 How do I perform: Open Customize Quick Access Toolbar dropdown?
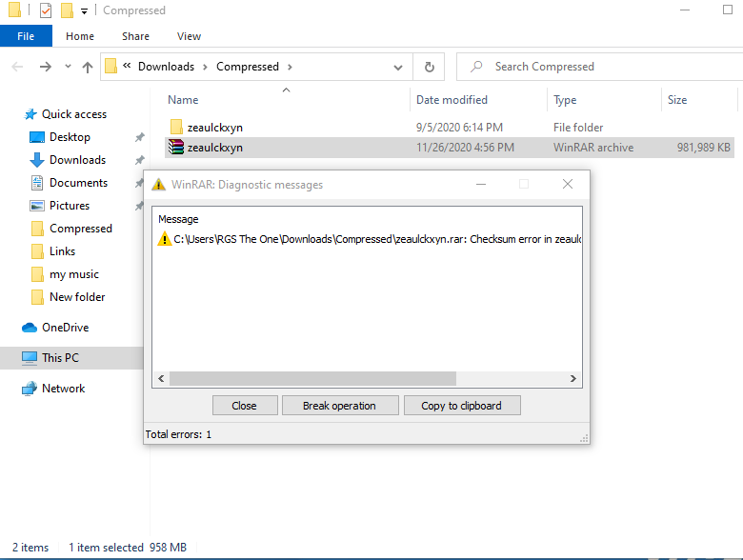pyautogui.click(x=85, y=10)
